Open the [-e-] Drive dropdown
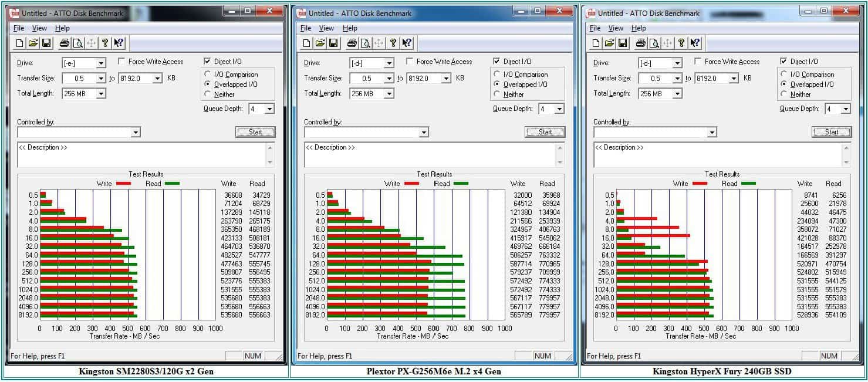Viewport: 868px width, 382px height. 101,63
